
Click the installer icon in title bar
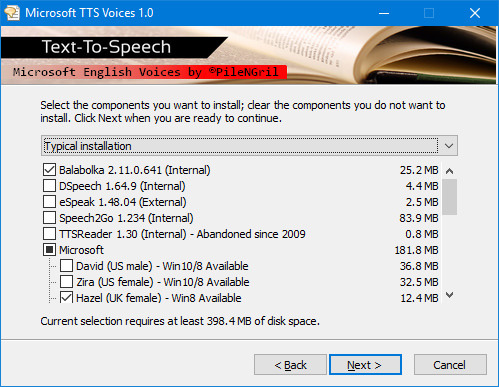tap(12, 13)
